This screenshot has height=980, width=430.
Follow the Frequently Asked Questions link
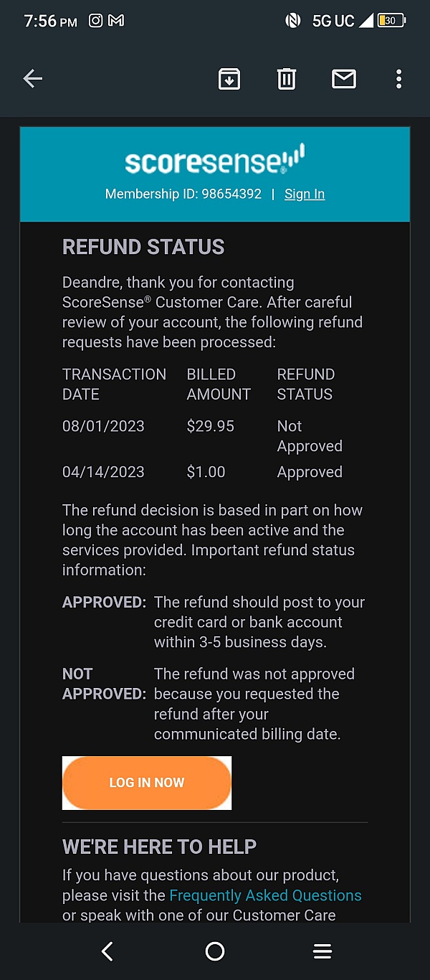[265, 895]
